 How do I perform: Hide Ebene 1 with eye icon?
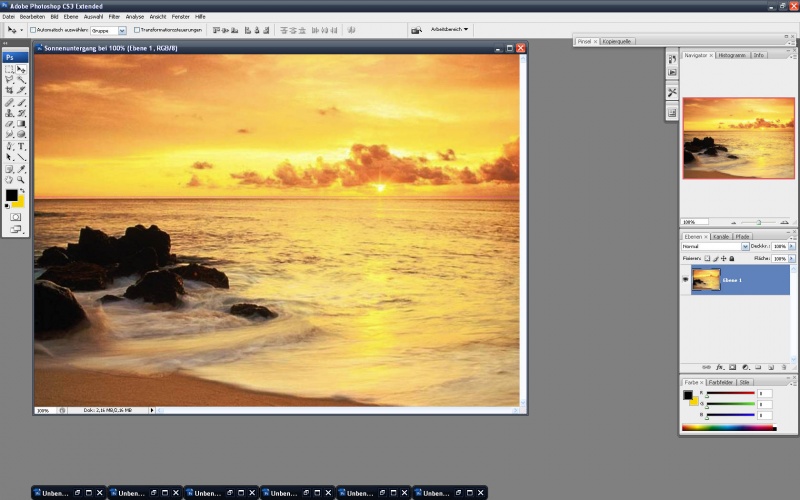click(x=685, y=280)
